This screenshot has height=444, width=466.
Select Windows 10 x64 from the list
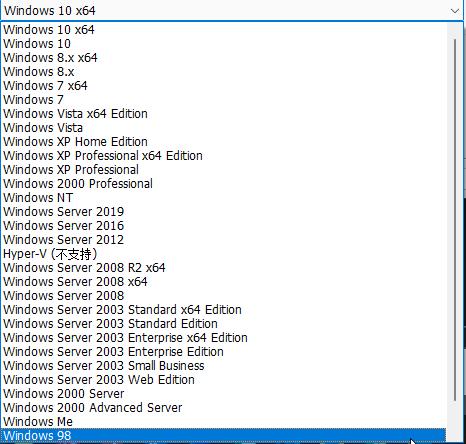(223, 30)
